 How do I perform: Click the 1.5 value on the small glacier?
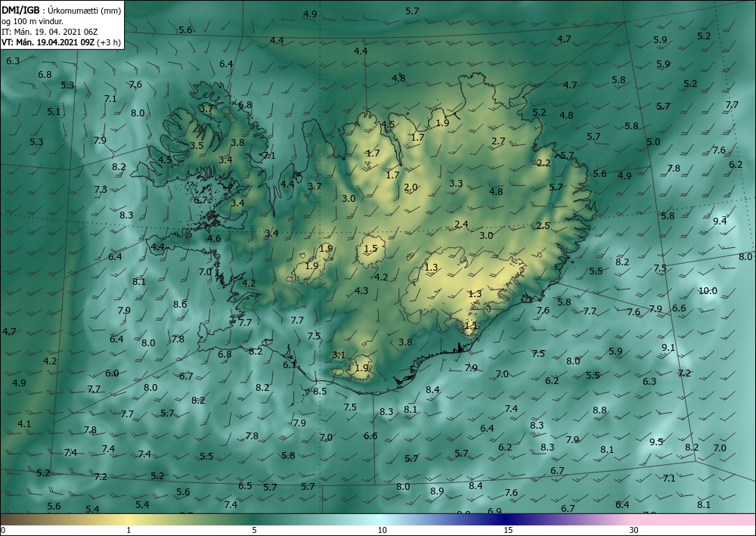[x=370, y=249]
